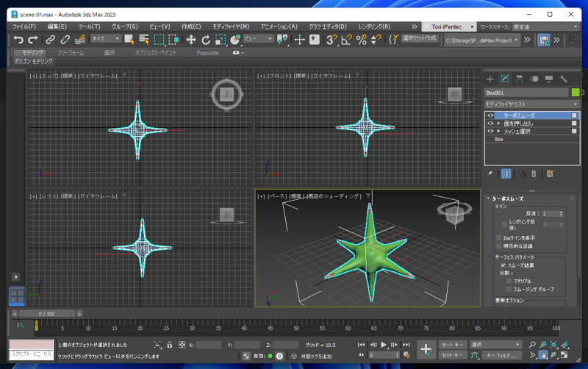The image size is (588, 369).
Task: Click the Redo arrow icon
Action: pyautogui.click(x=33, y=40)
